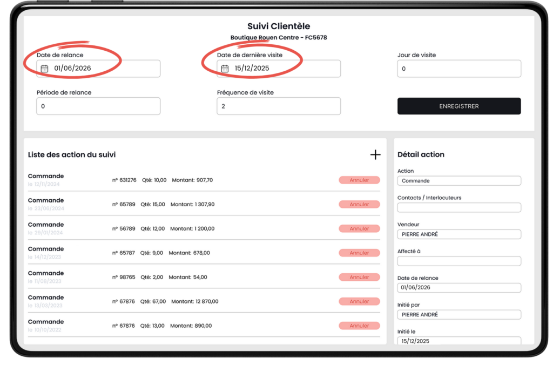This screenshot has width=553, height=392.
Task: Click the Fréquence de visite field showing 2
Action: point(278,106)
